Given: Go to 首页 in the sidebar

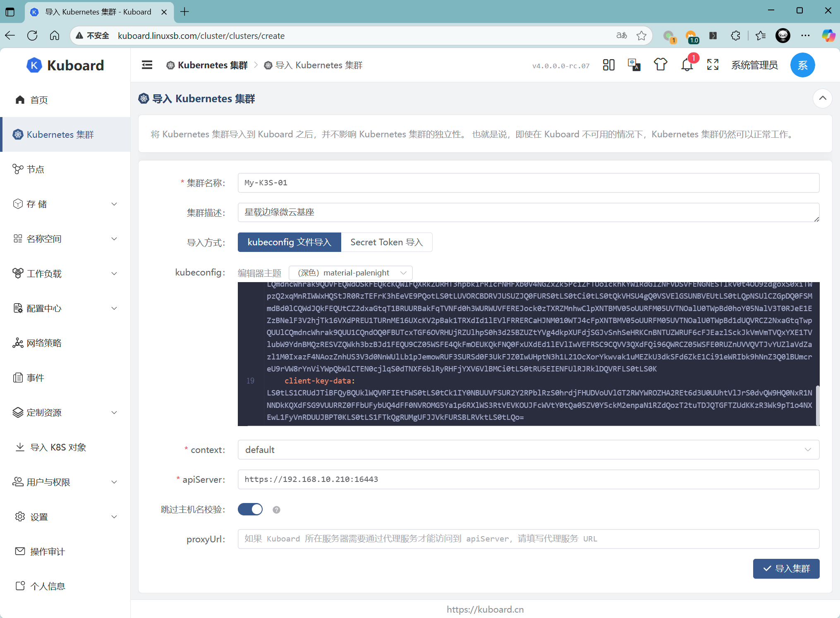Looking at the screenshot, I should click(x=39, y=100).
